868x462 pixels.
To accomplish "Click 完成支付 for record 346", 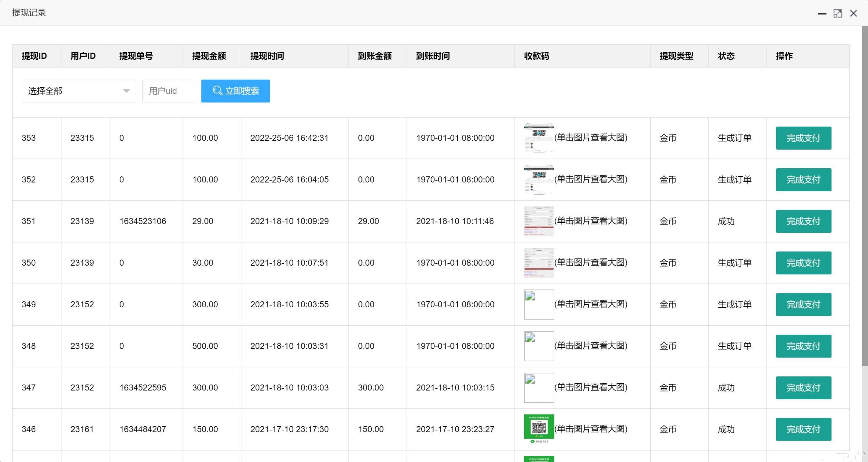I will click(x=804, y=429).
